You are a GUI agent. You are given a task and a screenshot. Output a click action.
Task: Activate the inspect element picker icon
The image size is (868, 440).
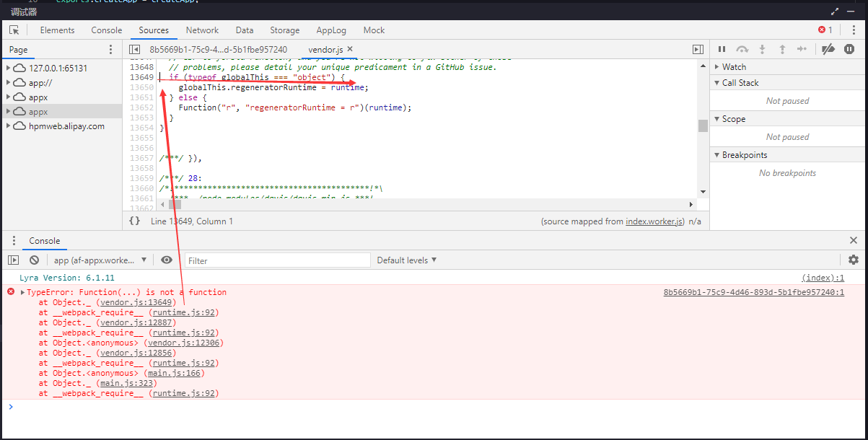point(14,30)
